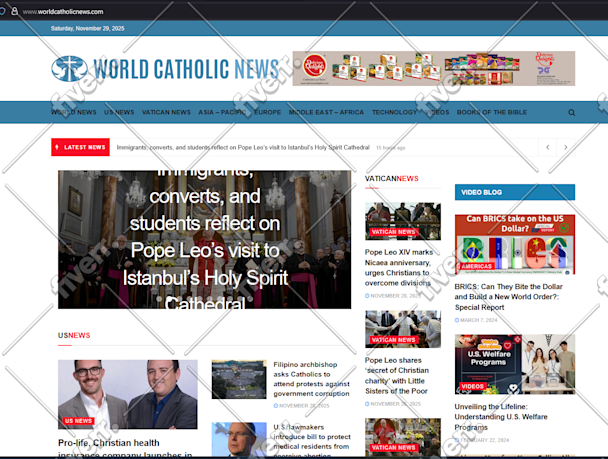Open the Vatican News menu item

pos(166,112)
